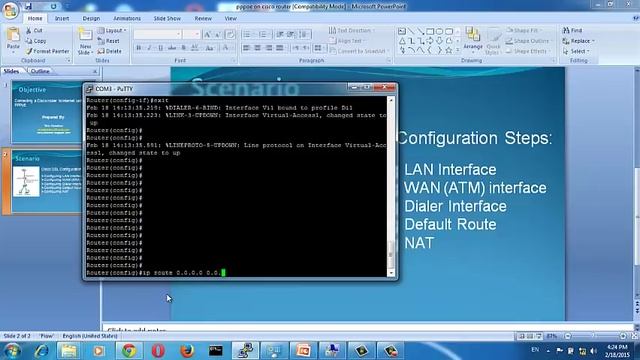Select the rectangle shape in gallery

point(430,31)
